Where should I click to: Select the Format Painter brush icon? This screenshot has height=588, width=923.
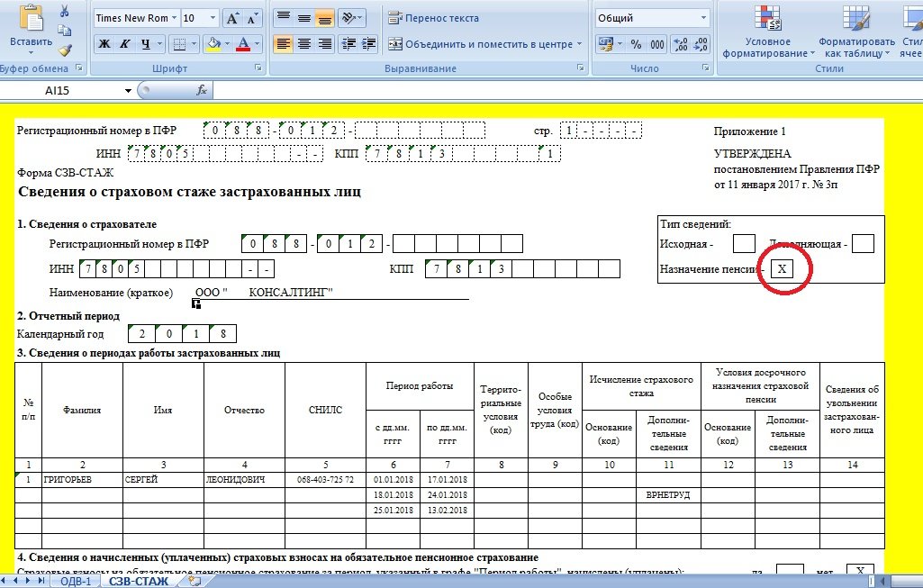click(x=65, y=51)
